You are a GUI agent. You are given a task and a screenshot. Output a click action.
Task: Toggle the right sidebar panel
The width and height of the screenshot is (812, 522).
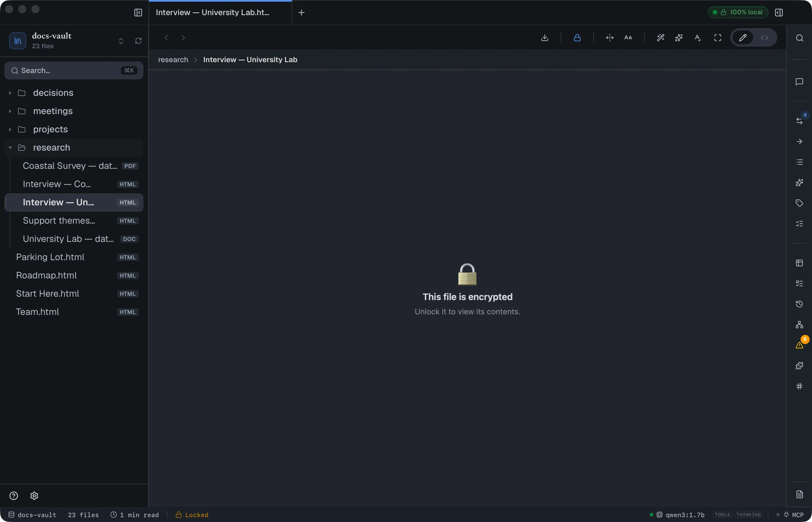point(779,13)
